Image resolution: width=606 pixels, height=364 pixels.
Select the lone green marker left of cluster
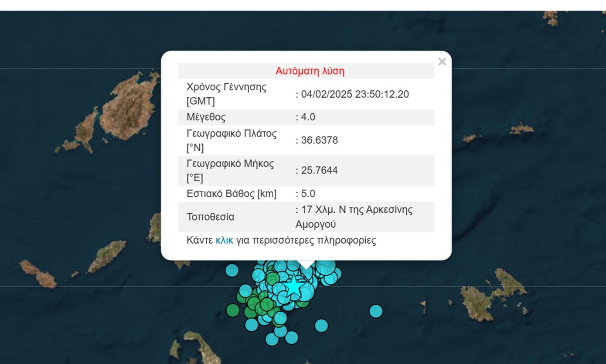click(233, 310)
